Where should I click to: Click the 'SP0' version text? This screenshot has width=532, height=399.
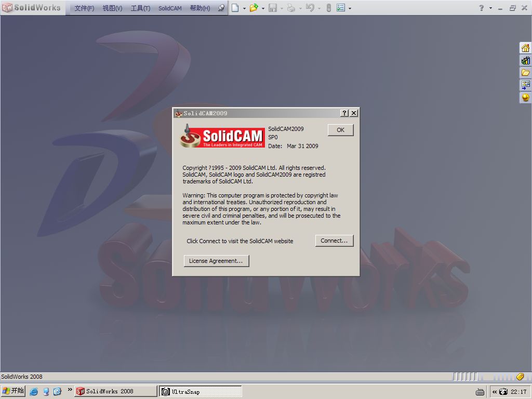tap(273, 137)
